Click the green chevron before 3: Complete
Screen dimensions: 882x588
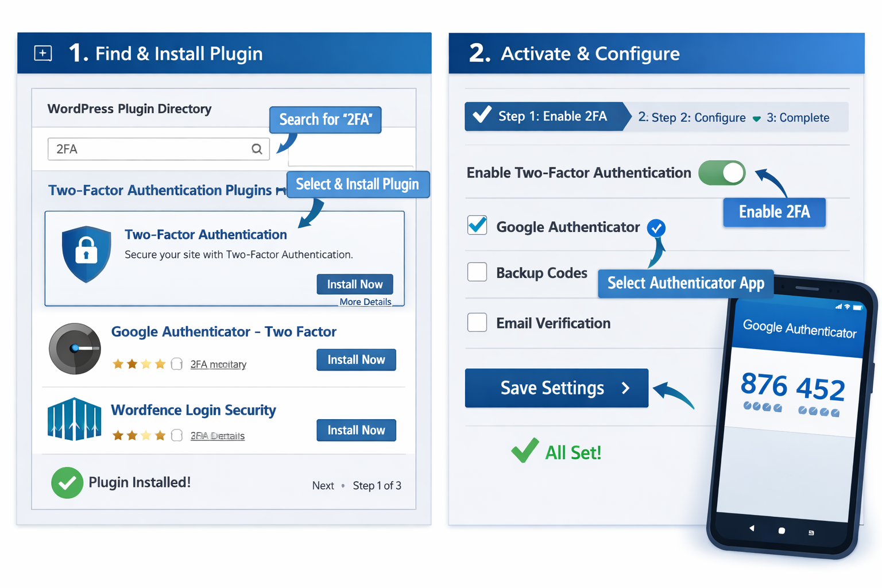tap(755, 118)
